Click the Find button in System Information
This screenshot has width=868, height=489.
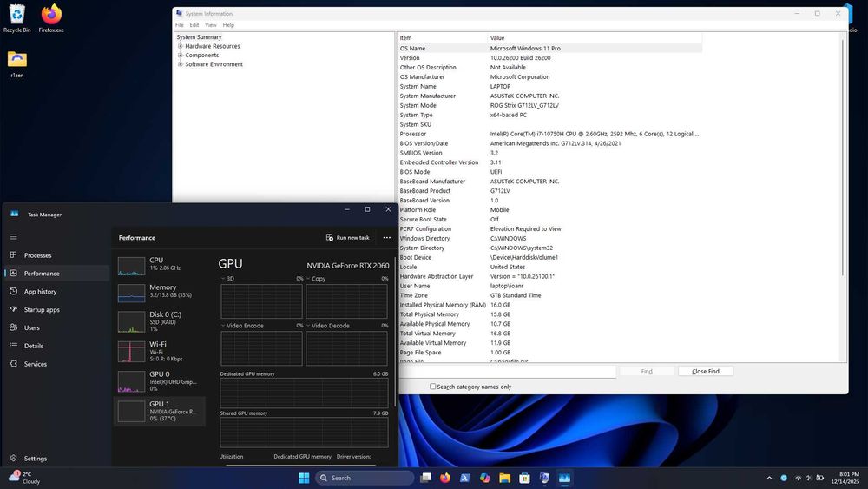click(x=647, y=372)
